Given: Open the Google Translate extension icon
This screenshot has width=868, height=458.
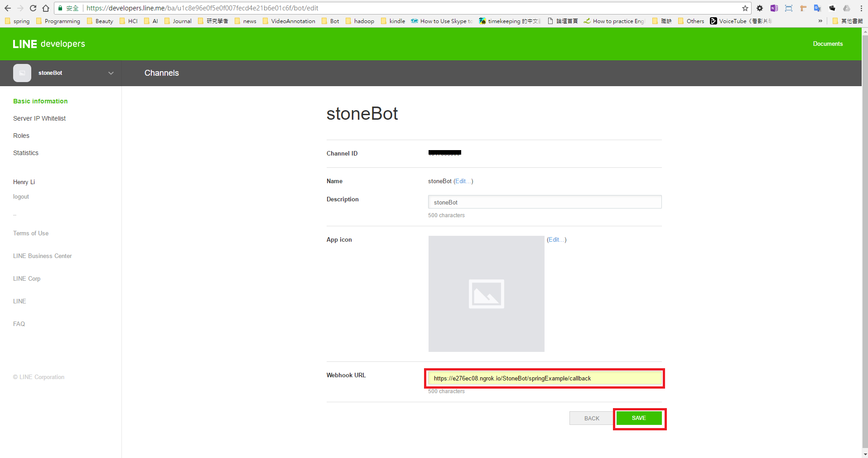Looking at the screenshot, I should [818, 8].
